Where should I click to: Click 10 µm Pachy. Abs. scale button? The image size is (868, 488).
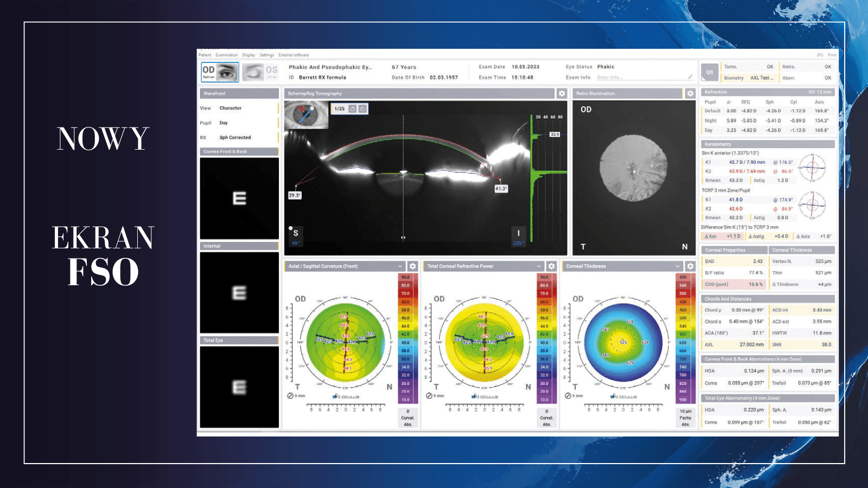(686, 418)
